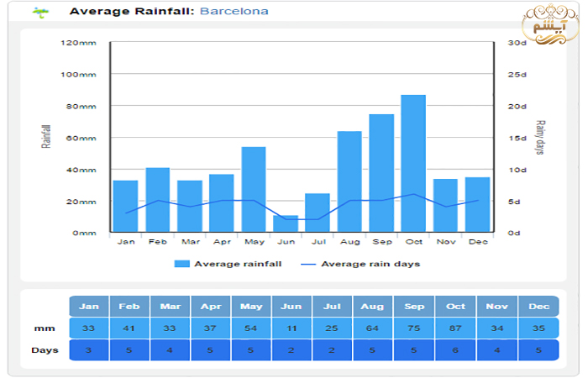The image size is (588, 378).
Task: Select the September rainfall bar
Action: (381, 173)
